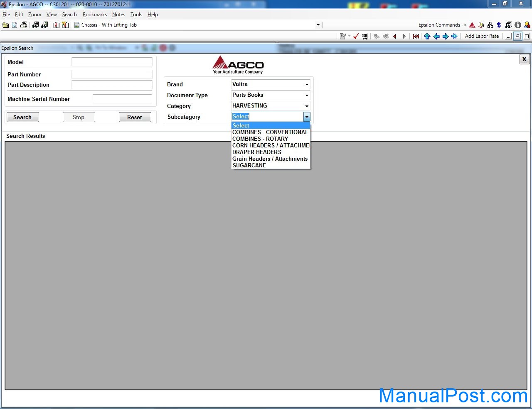Image resolution: width=532 pixels, height=409 pixels.
Task: Click the Reset button
Action: (135, 117)
